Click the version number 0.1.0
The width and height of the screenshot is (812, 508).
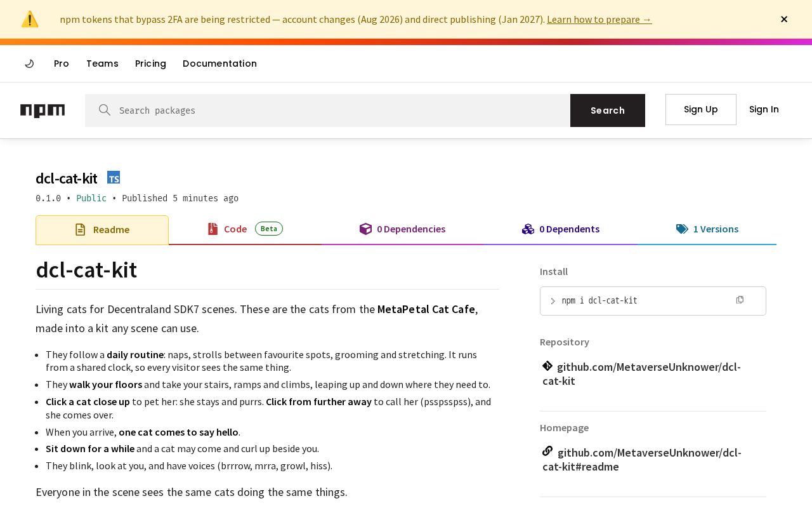click(x=48, y=198)
